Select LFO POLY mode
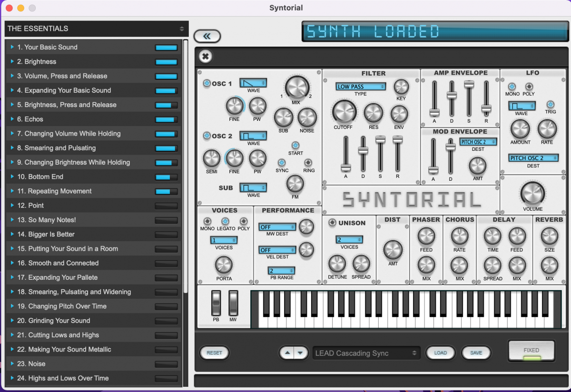571x392 pixels. pyautogui.click(x=529, y=87)
